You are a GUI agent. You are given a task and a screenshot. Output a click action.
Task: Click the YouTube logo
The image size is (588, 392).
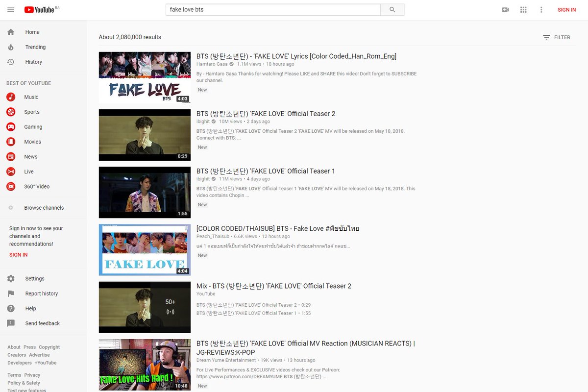click(x=40, y=10)
